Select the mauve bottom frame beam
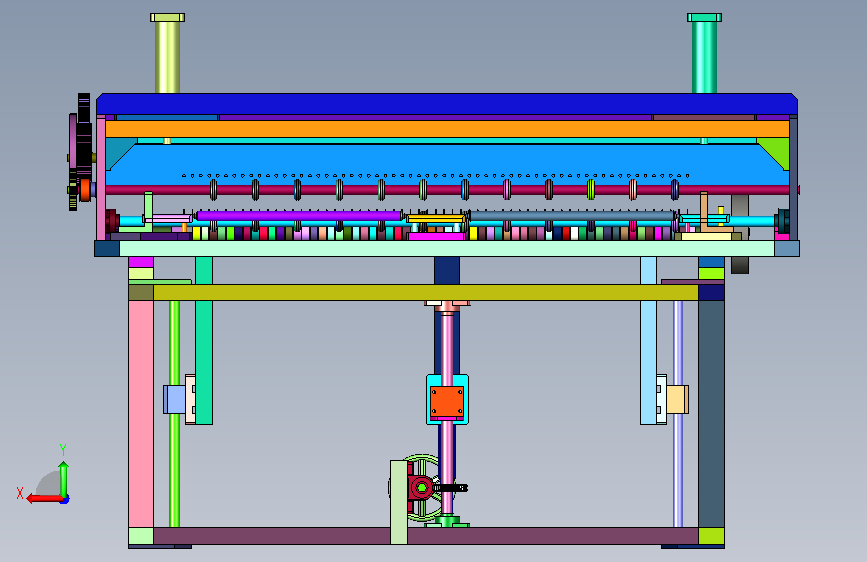The height and width of the screenshot is (562, 867). pyautogui.click(x=426, y=535)
